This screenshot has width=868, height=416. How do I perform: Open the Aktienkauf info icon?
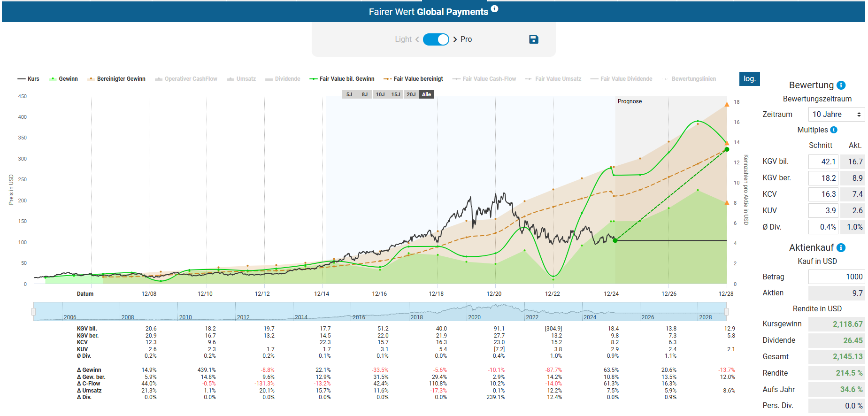[841, 248]
